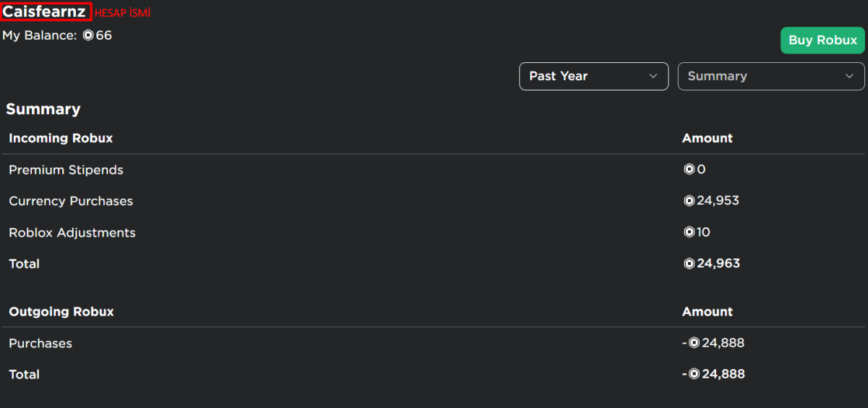Click the Roblox Adjustments row label

[x=72, y=233]
